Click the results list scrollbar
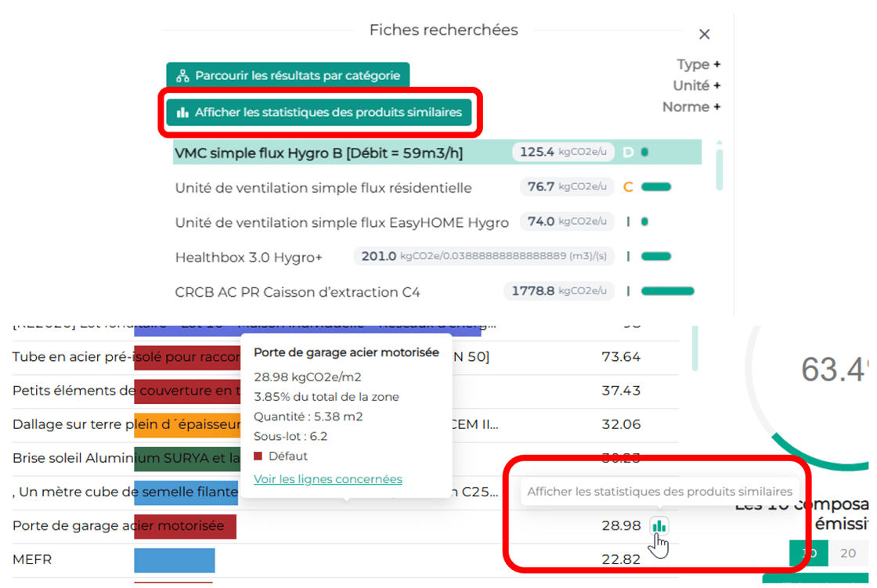 tap(720, 169)
